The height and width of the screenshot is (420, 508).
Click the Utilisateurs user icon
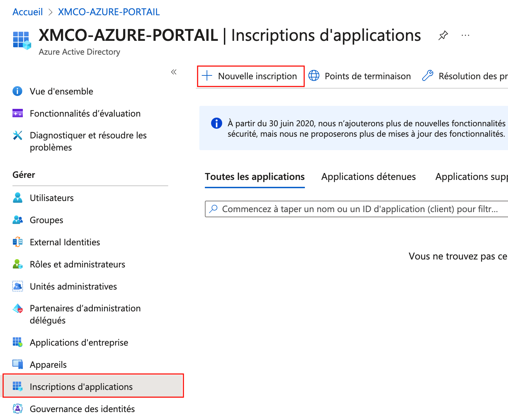[x=17, y=198]
